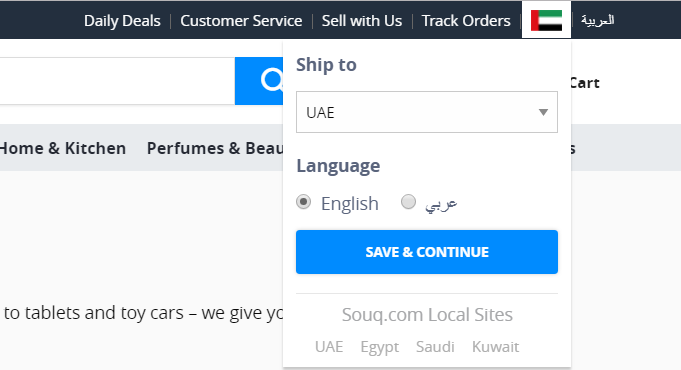Open Track Orders page

466,21
